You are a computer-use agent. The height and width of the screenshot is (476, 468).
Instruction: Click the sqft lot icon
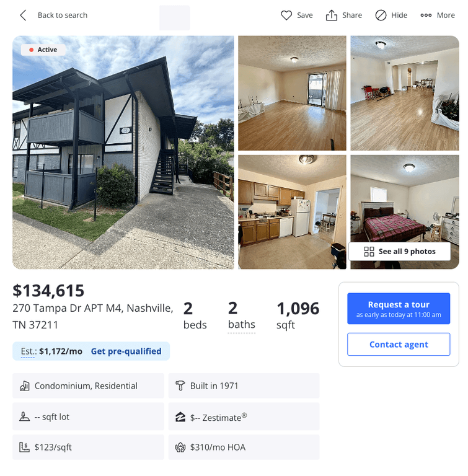(x=25, y=416)
